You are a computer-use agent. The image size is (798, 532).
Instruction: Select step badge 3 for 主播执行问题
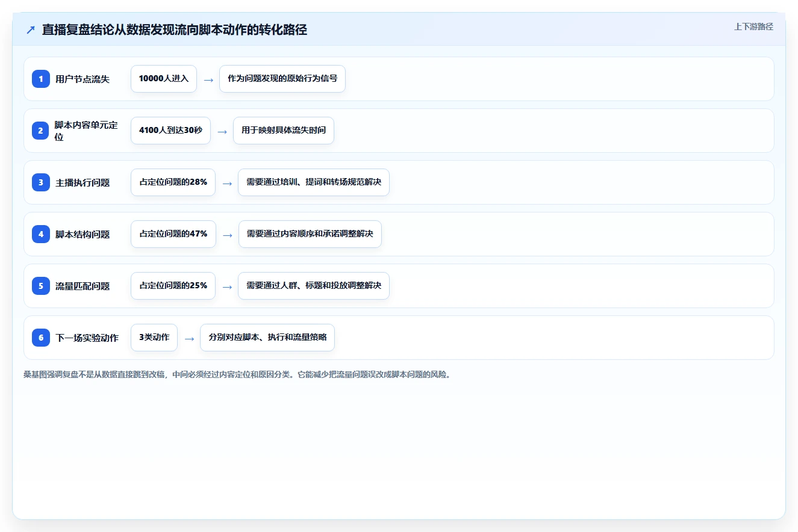tap(41, 182)
